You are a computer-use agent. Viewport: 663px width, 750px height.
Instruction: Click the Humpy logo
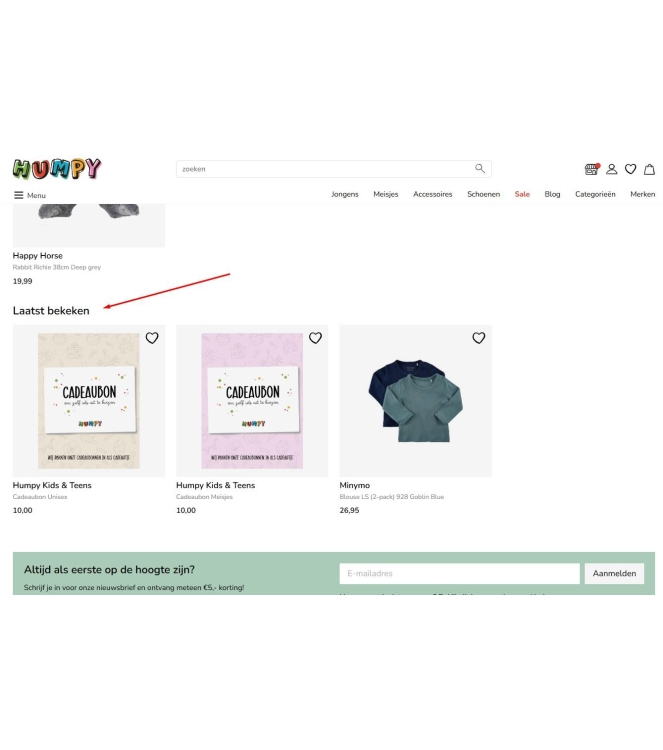pyautogui.click(x=57, y=168)
